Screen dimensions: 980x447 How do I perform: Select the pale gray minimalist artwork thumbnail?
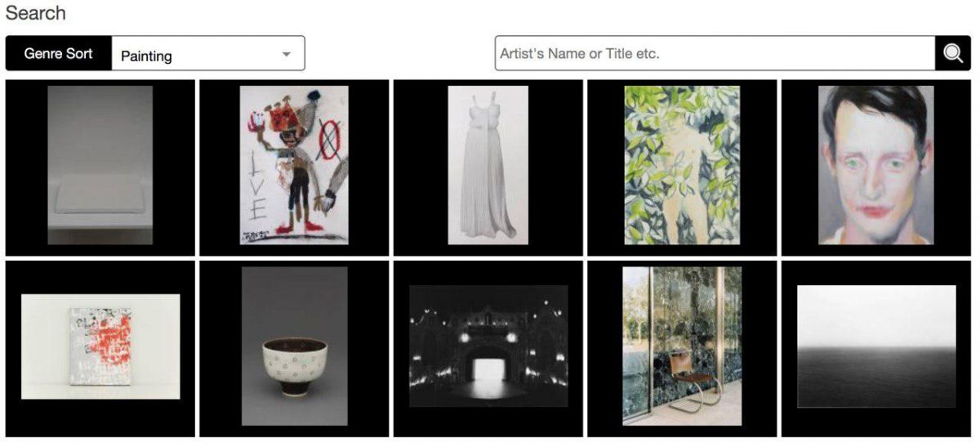click(100, 165)
